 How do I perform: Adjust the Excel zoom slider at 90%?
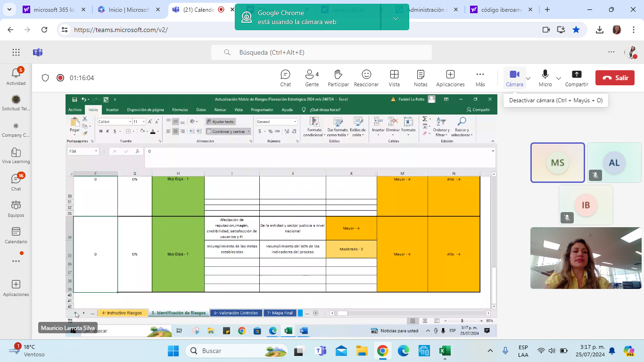pos(462,321)
